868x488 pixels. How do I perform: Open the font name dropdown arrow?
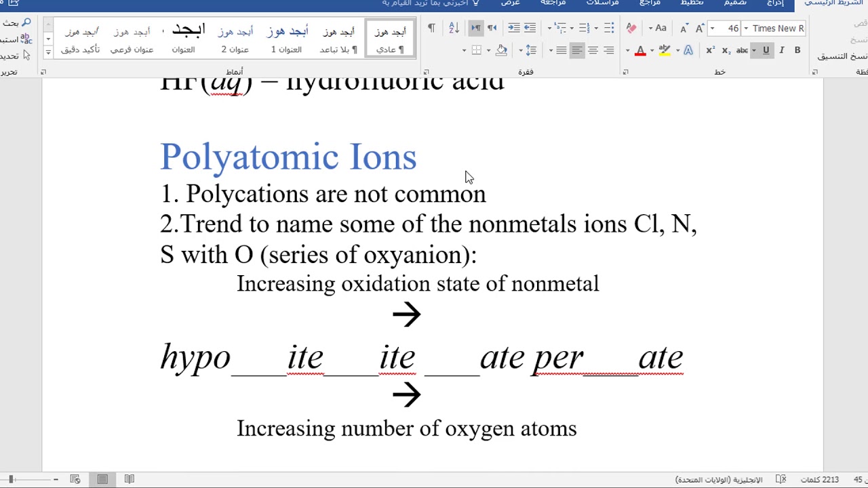click(746, 28)
